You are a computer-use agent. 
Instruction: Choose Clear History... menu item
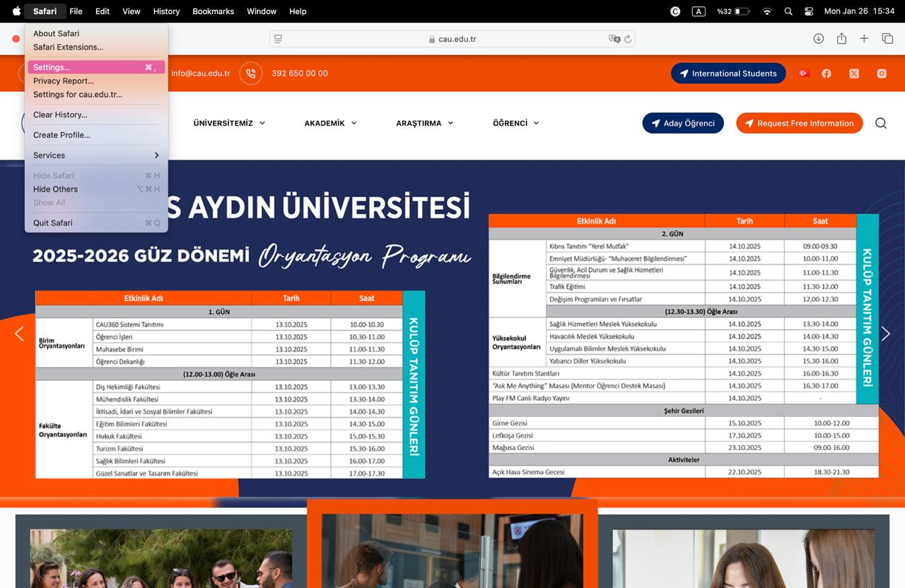coord(60,114)
